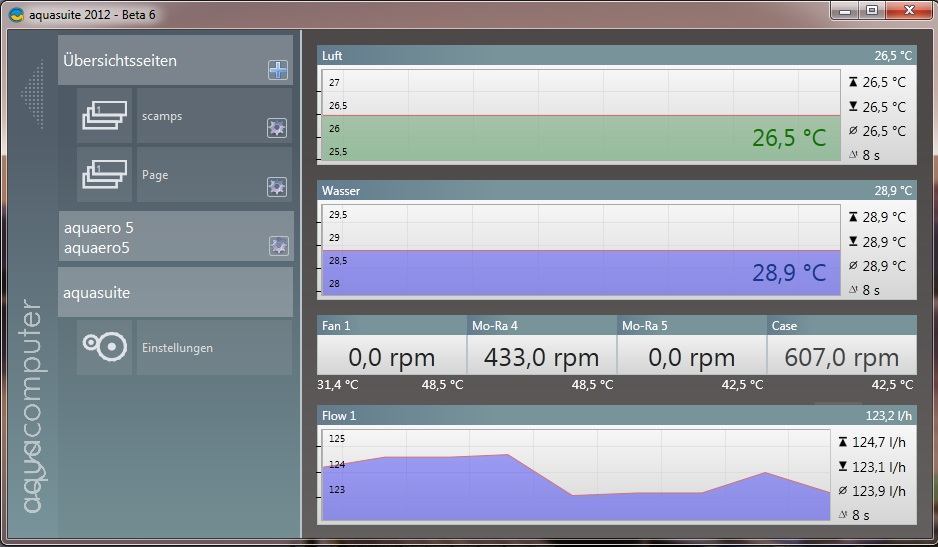Click the Case header label
The width and height of the screenshot is (938, 547).
[784, 326]
